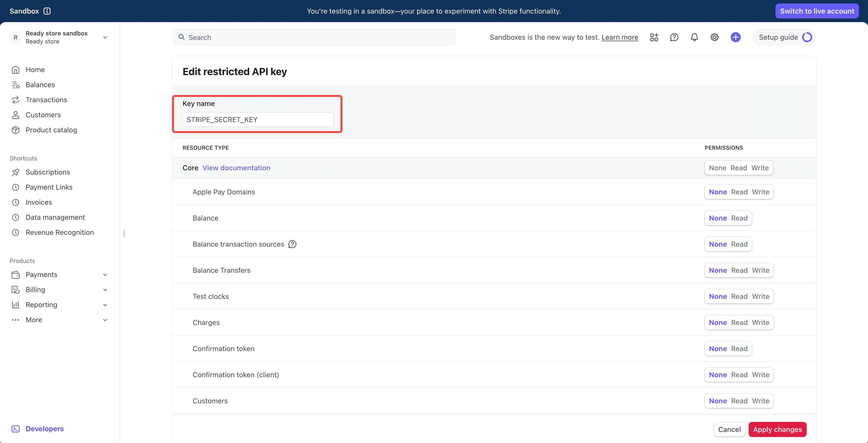This screenshot has width=868, height=443.
Task: Set Customers permission to Read
Action: click(739, 401)
